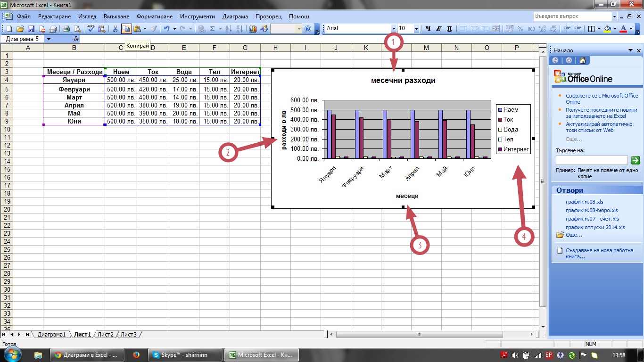Open the Font name dropdown showing Arial
This screenshot has width=644, height=362.
click(x=394, y=29)
